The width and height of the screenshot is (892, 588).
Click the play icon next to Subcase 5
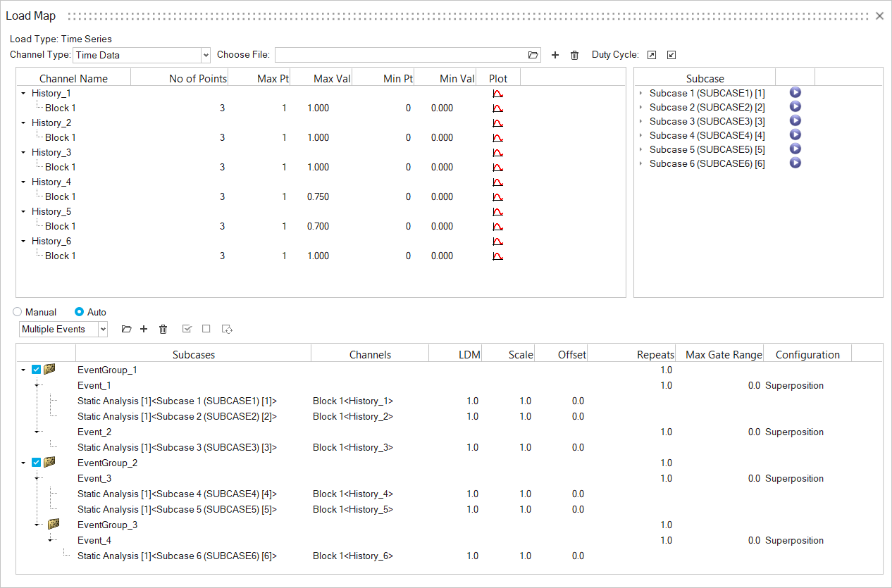[x=795, y=149]
